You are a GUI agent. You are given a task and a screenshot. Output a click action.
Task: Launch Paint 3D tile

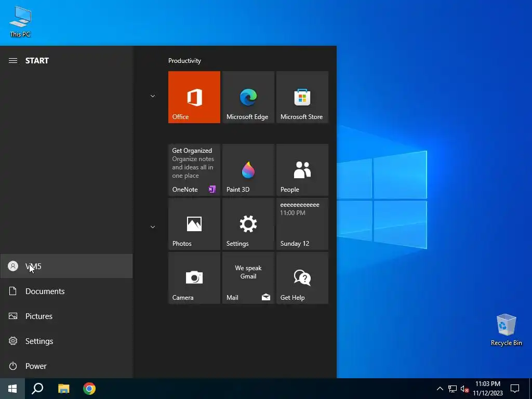pyautogui.click(x=248, y=170)
